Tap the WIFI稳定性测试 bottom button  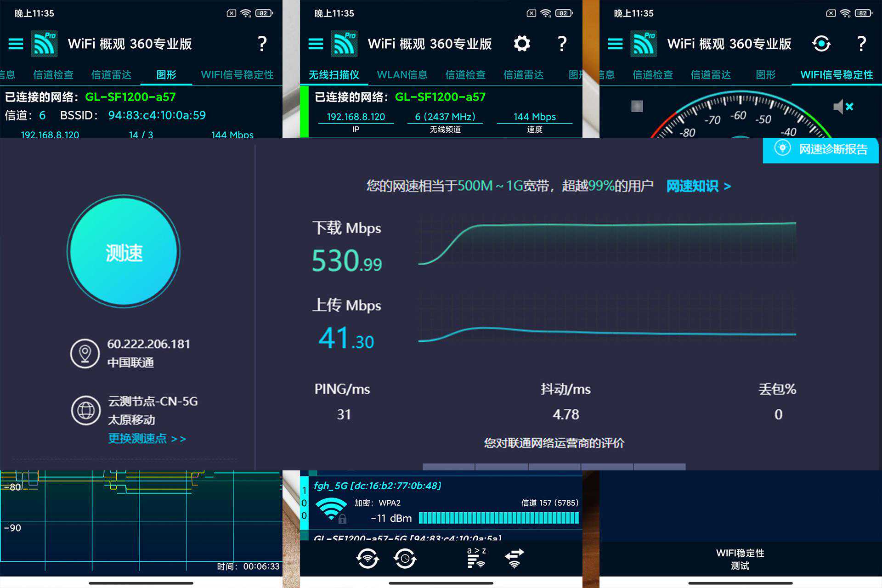[740, 559]
